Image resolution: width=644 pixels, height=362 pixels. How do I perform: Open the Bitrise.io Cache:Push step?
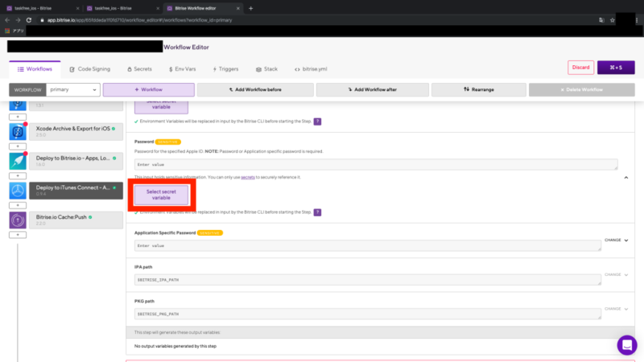[x=76, y=220]
